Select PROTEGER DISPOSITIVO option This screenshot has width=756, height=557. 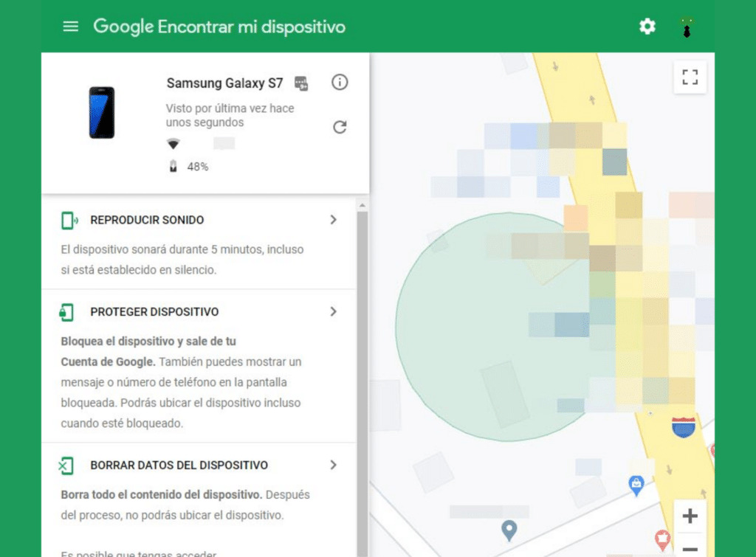point(154,312)
